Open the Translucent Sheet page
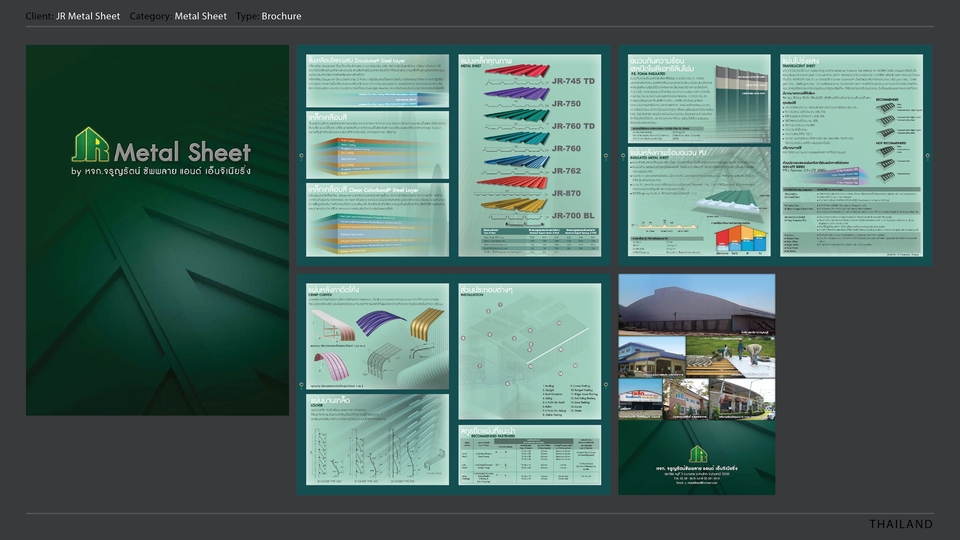This screenshot has height=540, width=960. click(852, 156)
